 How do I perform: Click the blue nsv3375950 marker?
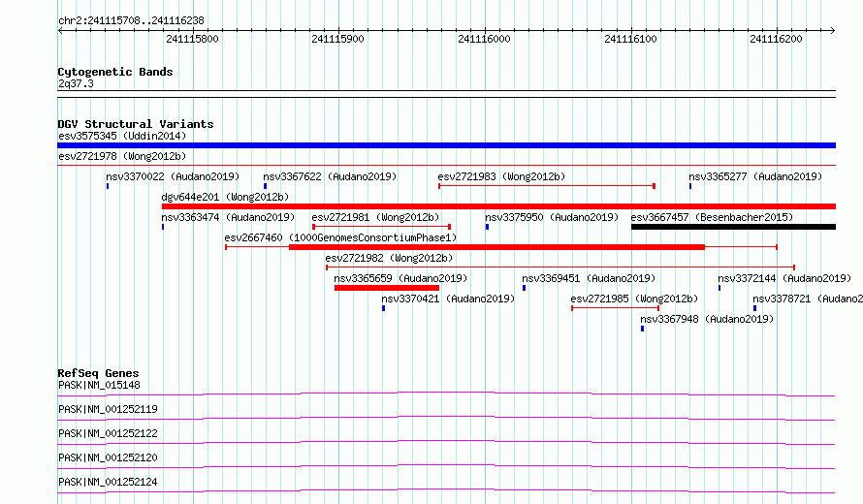[x=487, y=227]
